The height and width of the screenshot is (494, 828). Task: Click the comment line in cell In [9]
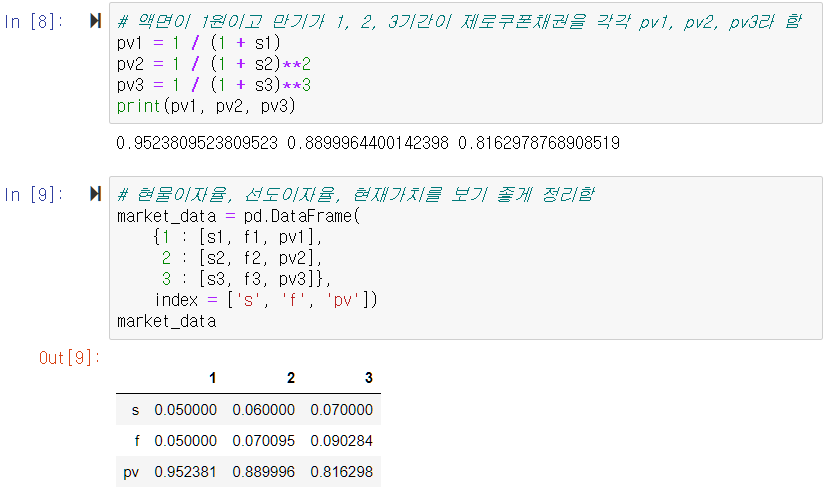pos(356,194)
